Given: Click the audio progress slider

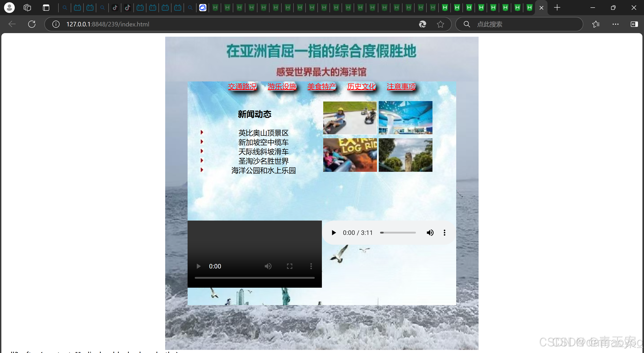Looking at the screenshot, I should pos(398,233).
